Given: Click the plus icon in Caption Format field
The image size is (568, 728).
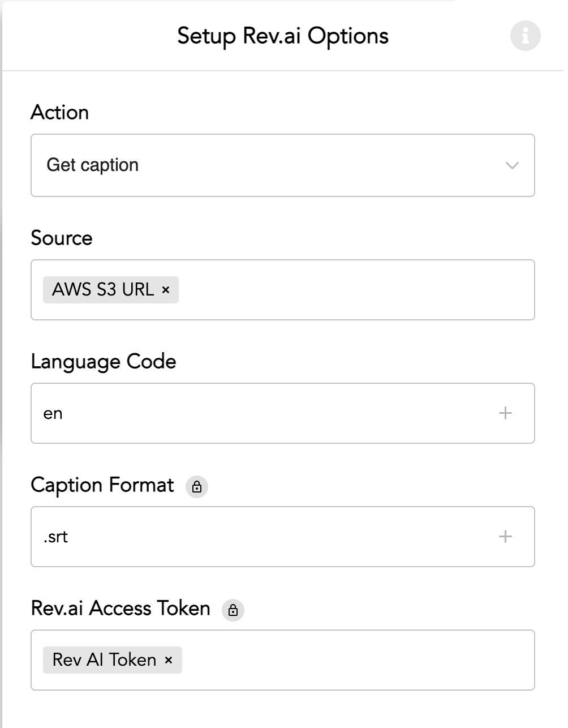Looking at the screenshot, I should pyautogui.click(x=505, y=537).
